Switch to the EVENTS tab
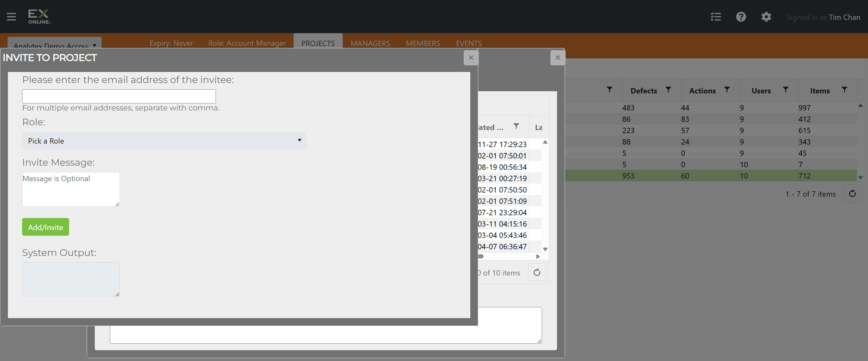868x361 pixels. click(469, 43)
